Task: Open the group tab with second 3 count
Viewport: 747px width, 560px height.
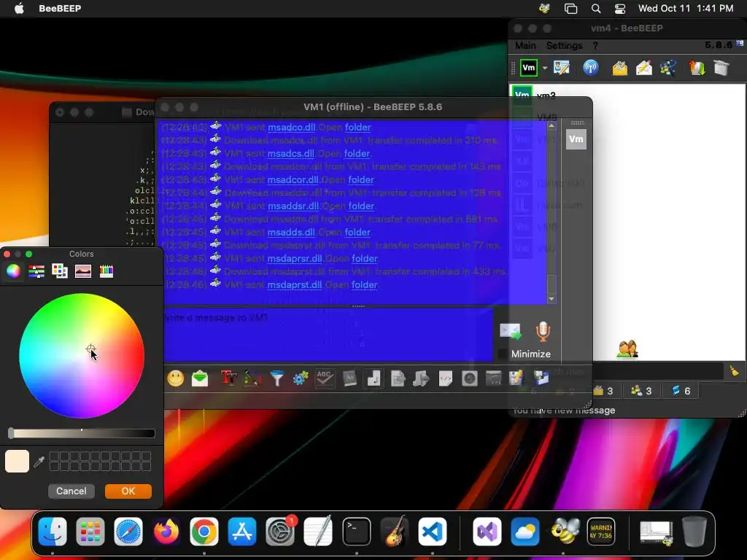Action: [x=642, y=391]
